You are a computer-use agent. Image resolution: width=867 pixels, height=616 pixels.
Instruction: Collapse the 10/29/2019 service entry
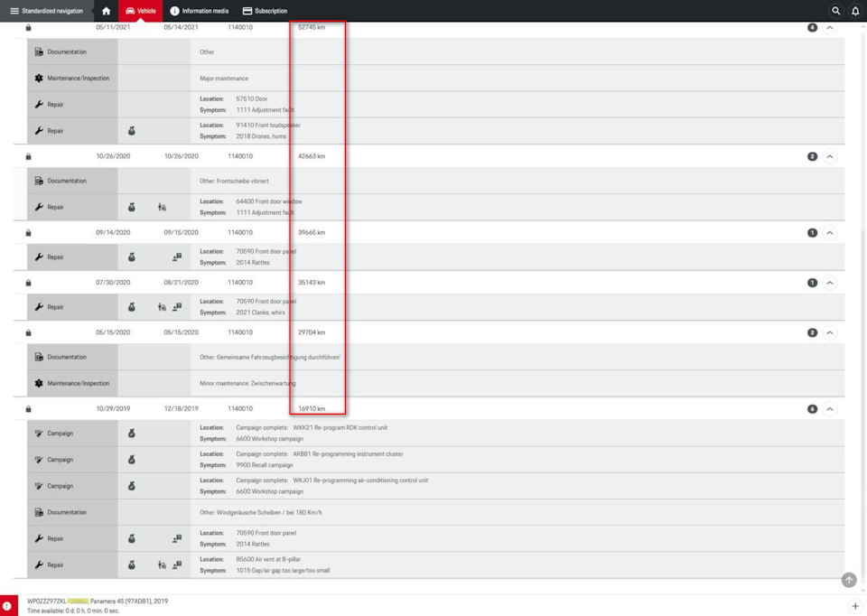point(830,409)
